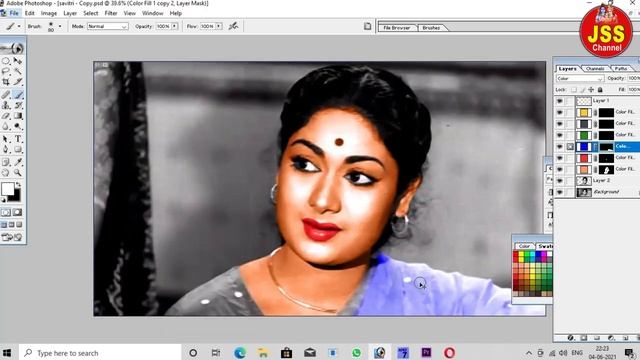Swap foreground and background colors
Image resolution: width=640 pixels, height=360 pixels.
18,185
